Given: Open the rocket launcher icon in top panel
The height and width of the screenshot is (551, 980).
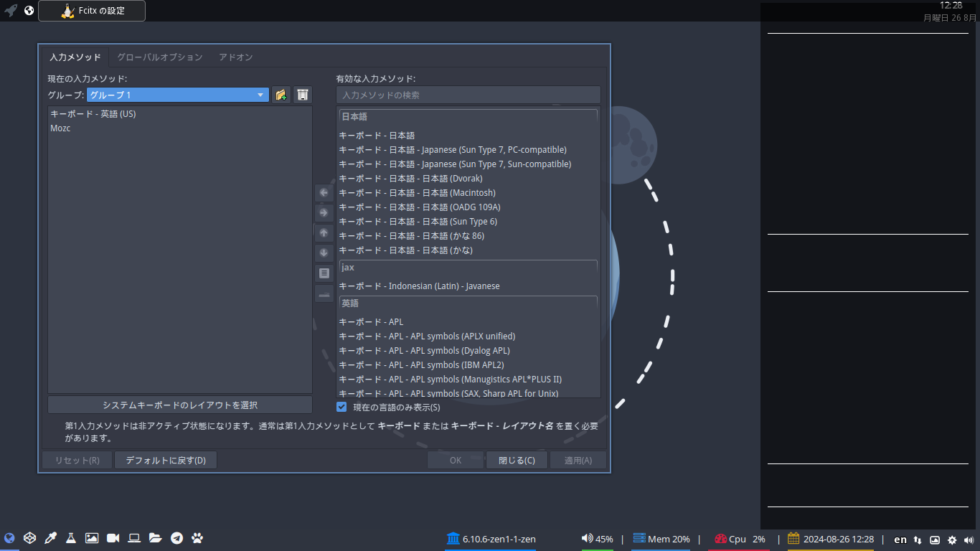Looking at the screenshot, I should (x=11, y=11).
